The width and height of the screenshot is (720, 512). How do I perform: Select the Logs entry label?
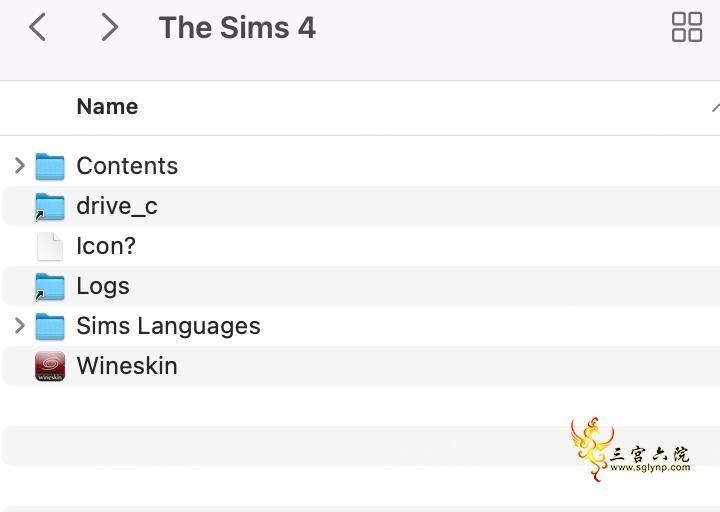103,286
